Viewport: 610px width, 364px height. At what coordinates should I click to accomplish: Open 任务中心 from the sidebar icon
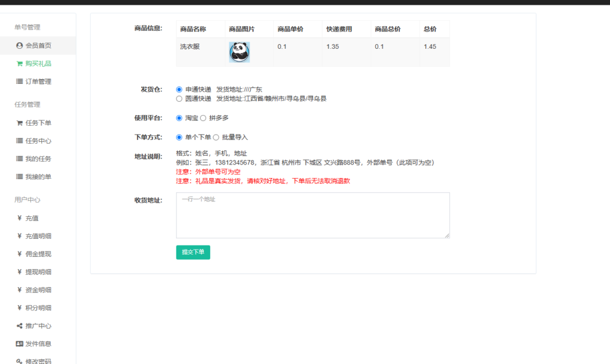[20, 141]
